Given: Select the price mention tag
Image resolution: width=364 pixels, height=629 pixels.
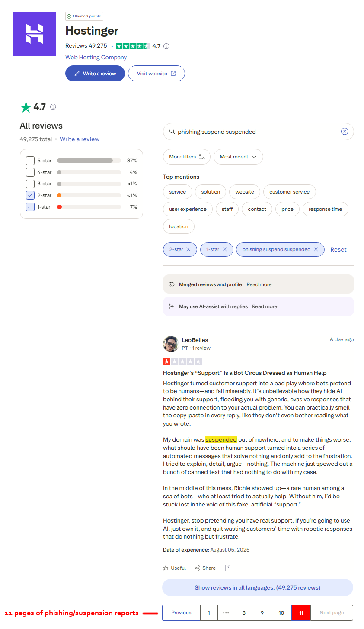Looking at the screenshot, I should (287, 209).
